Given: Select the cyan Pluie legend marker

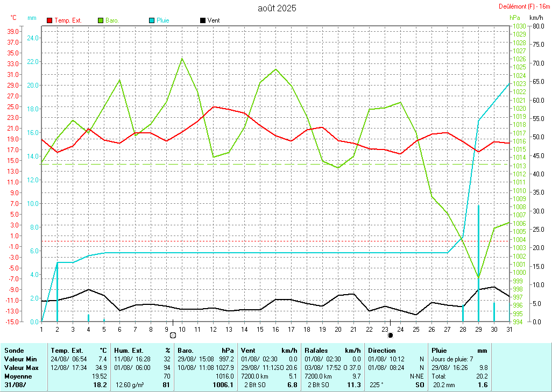Looking at the screenshot, I should (152, 20).
